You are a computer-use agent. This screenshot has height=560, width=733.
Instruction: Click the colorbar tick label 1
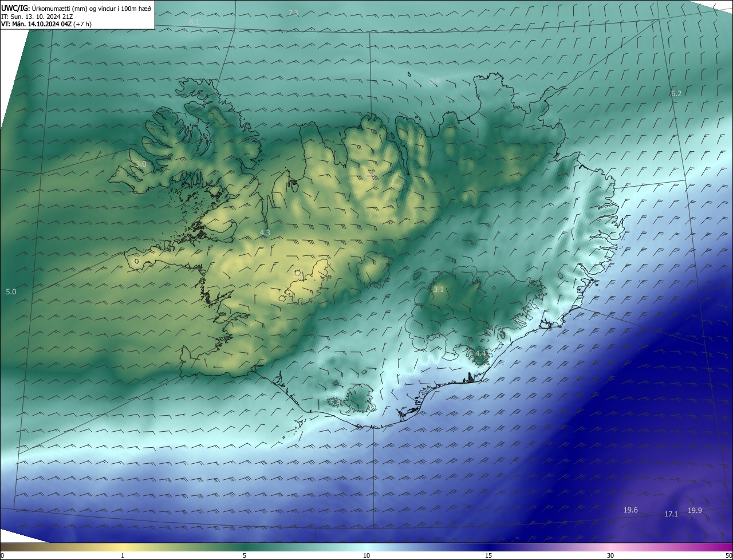click(x=123, y=555)
